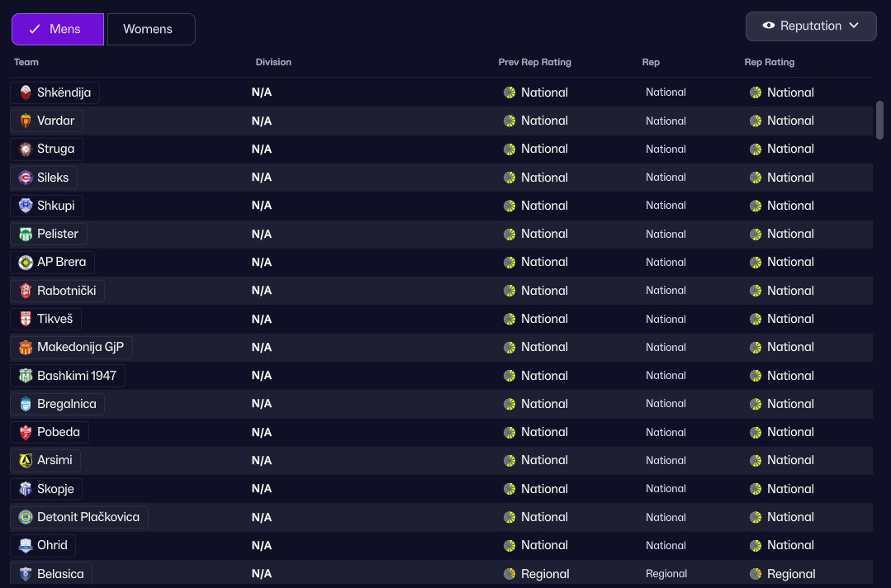Viewport: 891px width, 588px height.
Task: Click the Vardar club badge icon
Action: tap(26, 121)
